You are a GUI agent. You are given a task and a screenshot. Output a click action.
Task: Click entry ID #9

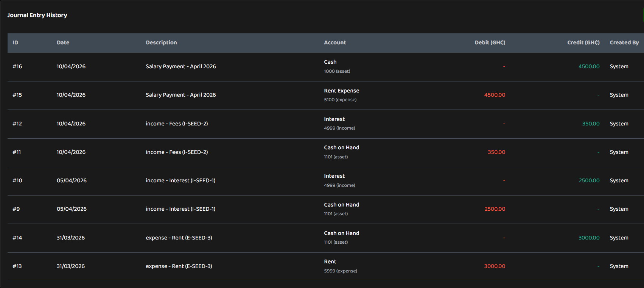(x=16, y=209)
